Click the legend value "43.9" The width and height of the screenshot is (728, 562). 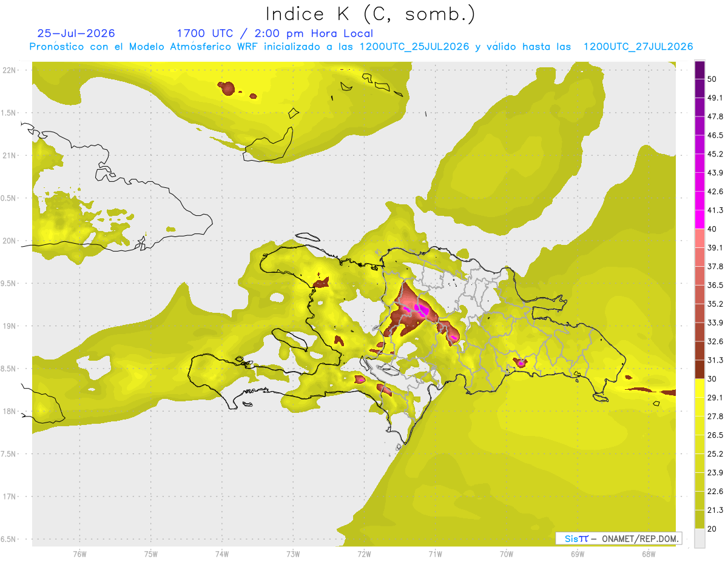(715, 173)
